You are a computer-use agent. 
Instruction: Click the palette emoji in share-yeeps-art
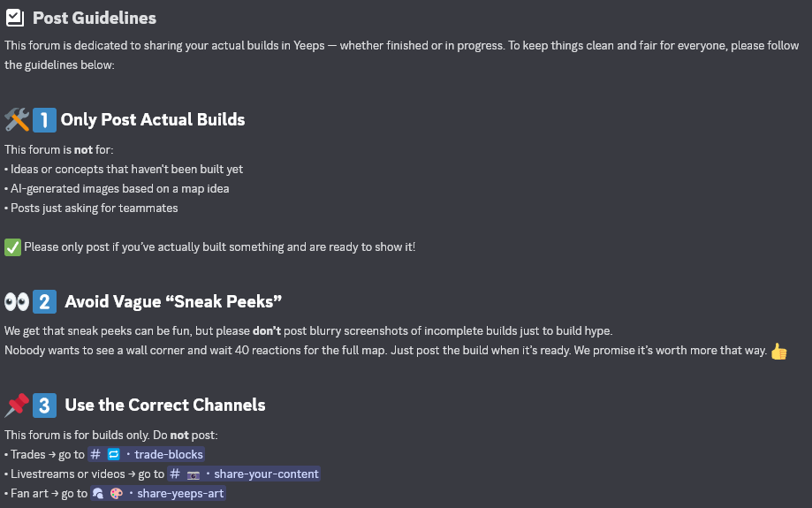click(117, 494)
